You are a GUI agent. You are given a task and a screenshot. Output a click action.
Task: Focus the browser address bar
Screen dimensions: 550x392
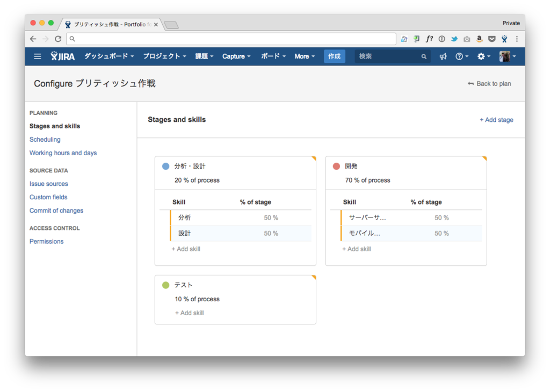point(231,39)
